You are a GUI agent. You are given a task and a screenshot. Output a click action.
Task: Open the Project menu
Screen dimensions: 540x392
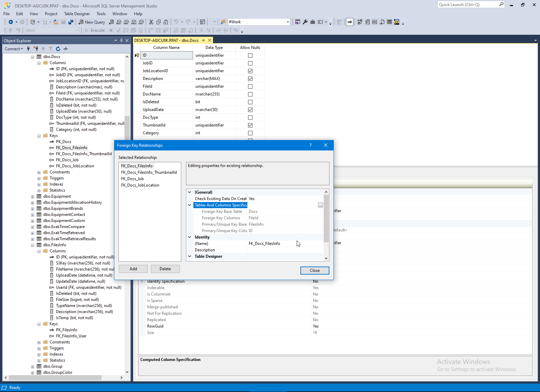[51, 14]
